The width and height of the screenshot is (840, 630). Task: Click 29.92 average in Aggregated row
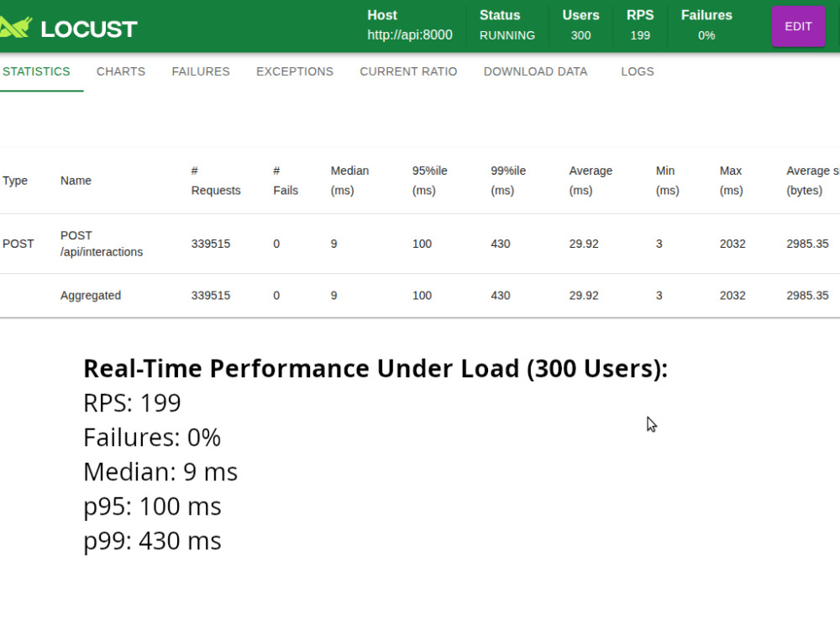(584, 295)
